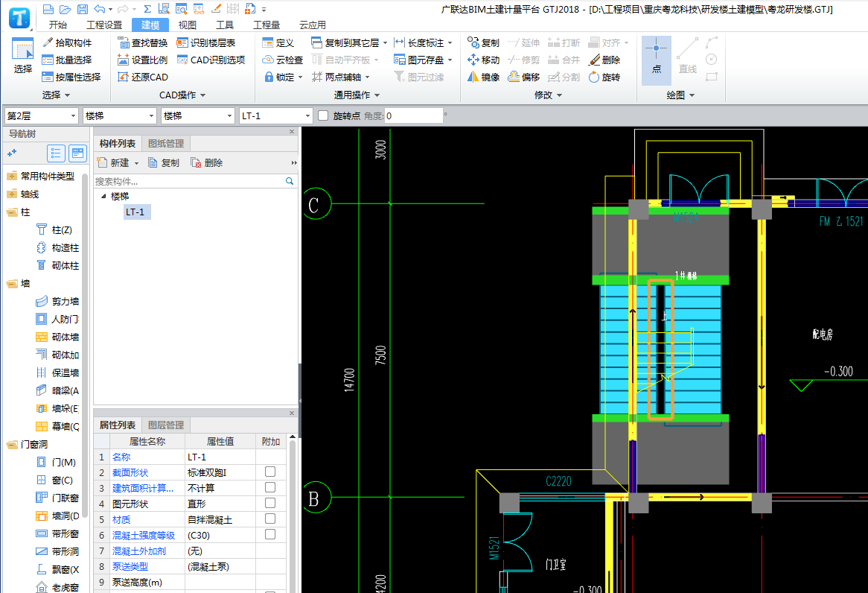Check 附加 box for 混凝土强度等级 row
The image size is (868, 593).
click(x=270, y=534)
